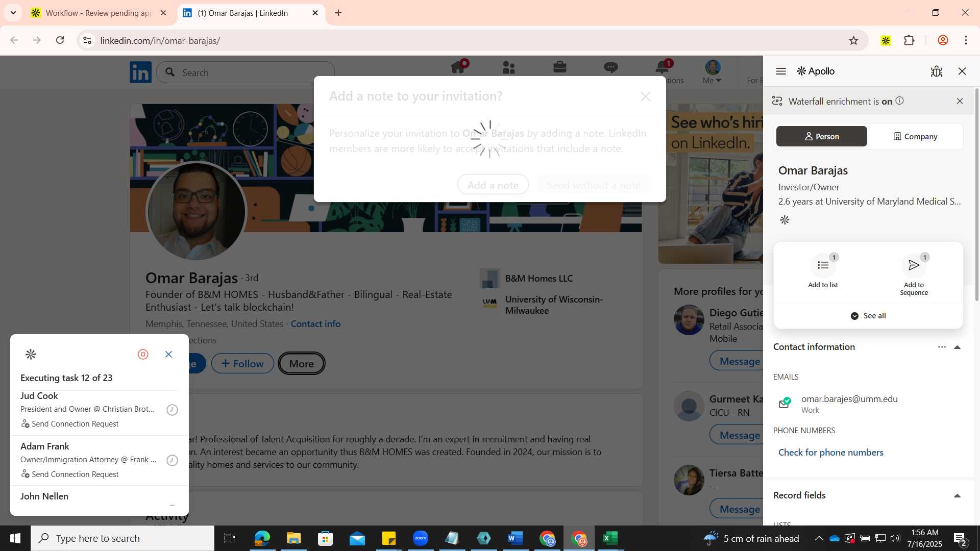
Task: Open Contact info link
Action: pos(315,324)
